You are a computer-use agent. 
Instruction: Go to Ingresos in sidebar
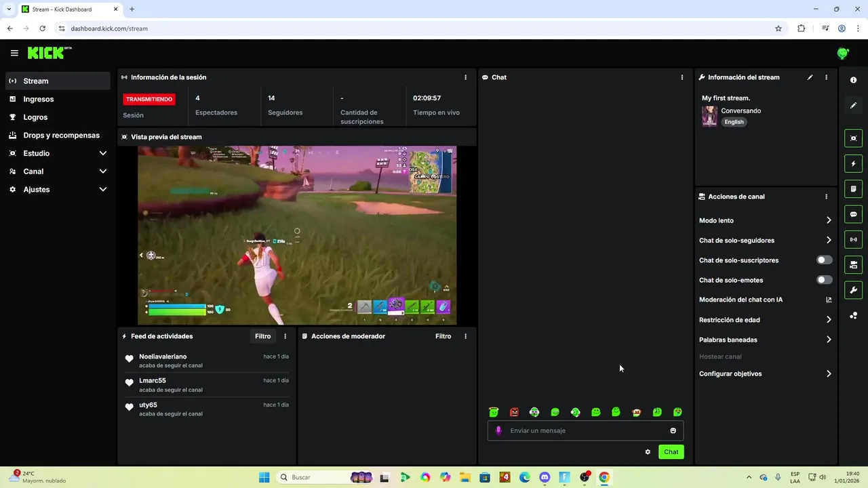click(58, 99)
